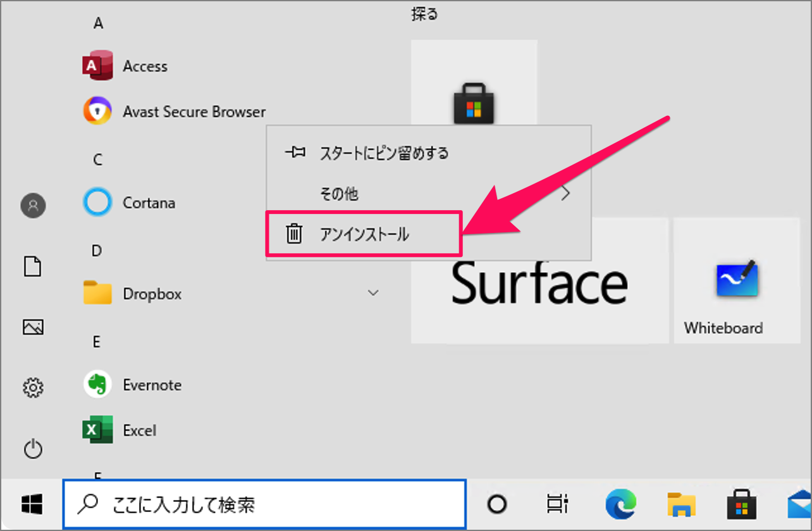The height and width of the screenshot is (531, 812).
Task: Click the Cortana app name
Action: [149, 203]
